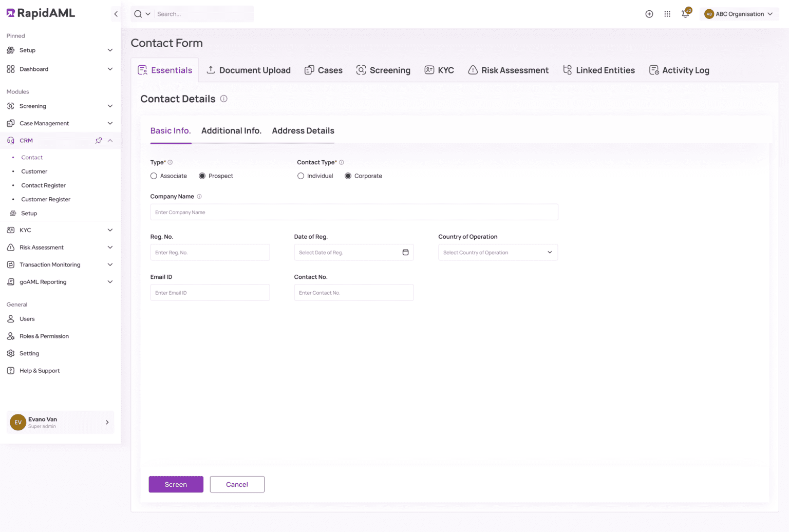The width and height of the screenshot is (789, 532).
Task: Select the Associate radio button
Action: pos(153,176)
